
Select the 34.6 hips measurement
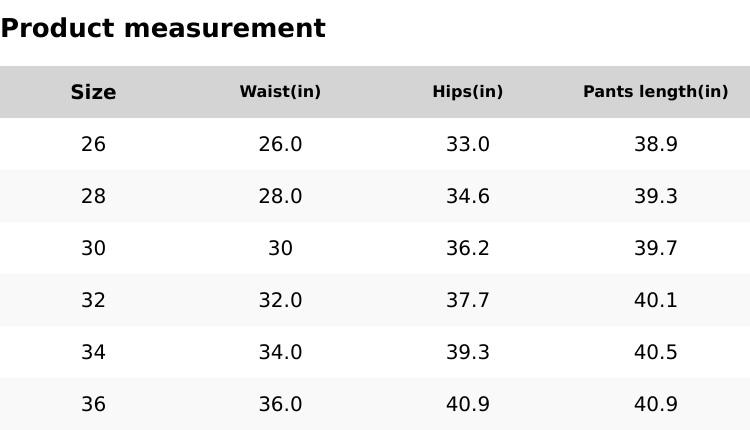point(467,196)
